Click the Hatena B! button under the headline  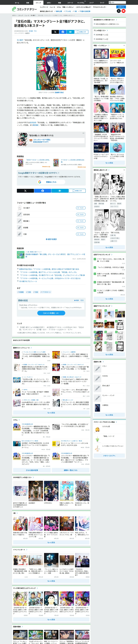pyautogui.click(x=70, y=32)
